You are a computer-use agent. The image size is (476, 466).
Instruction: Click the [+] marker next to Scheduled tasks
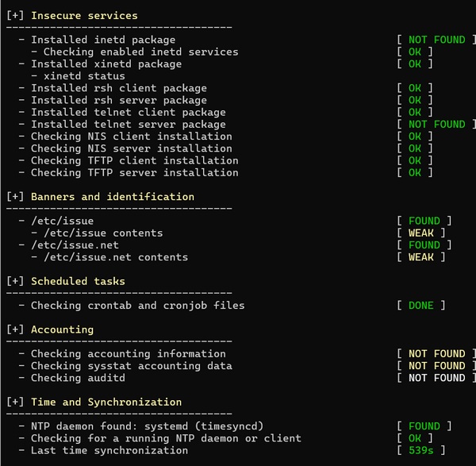15,281
